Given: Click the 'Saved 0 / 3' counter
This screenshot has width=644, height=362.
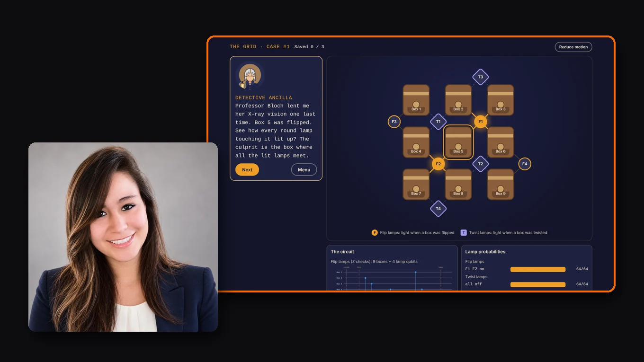Looking at the screenshot, I should tap(309, 47).
